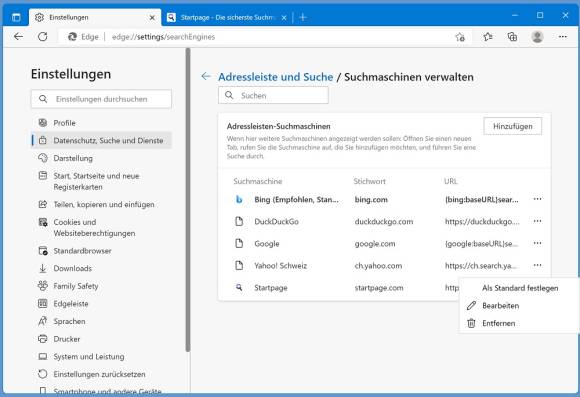Open more options for Bing row
Viewport: 580px width, 397px height.
point(537,199)
